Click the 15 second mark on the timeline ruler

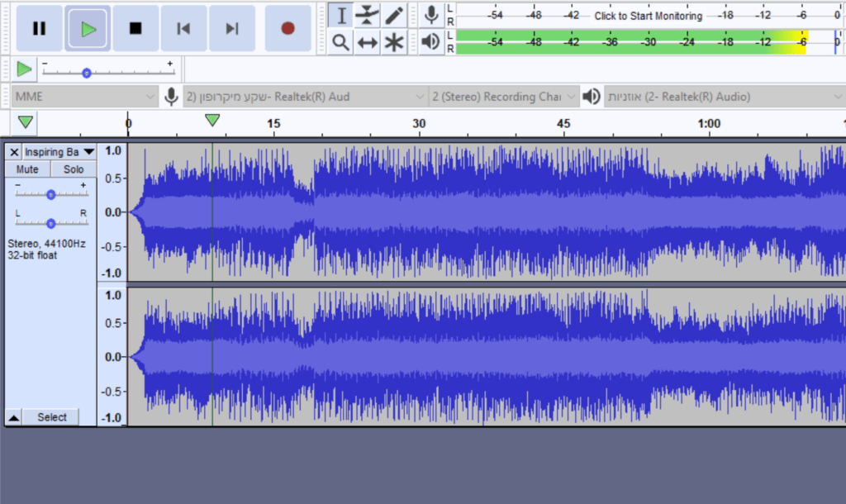273,124
